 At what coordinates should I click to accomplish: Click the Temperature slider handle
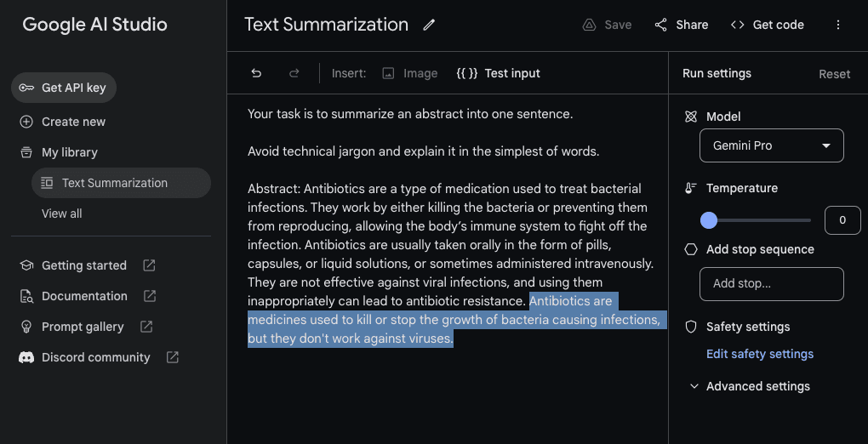pos(709,220)
